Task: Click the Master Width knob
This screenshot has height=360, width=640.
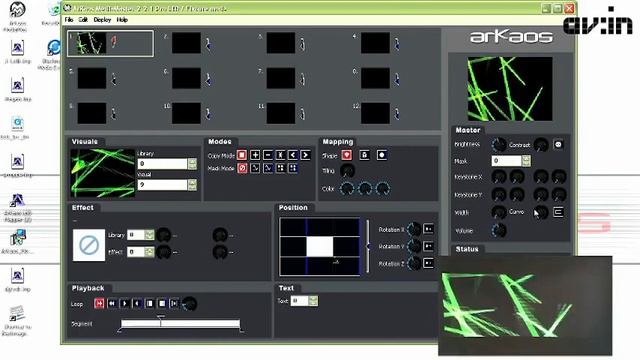Action: click(499, 212)
